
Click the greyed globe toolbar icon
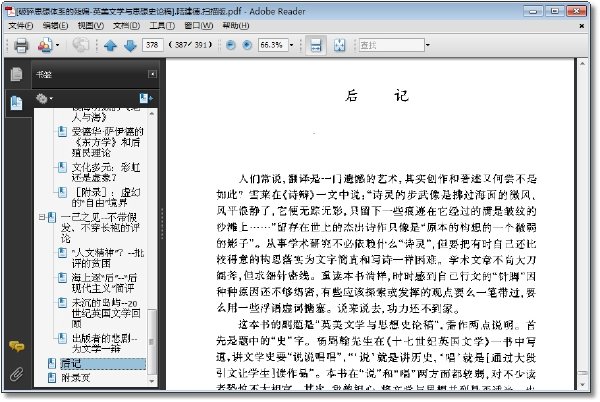click(81, 45)
